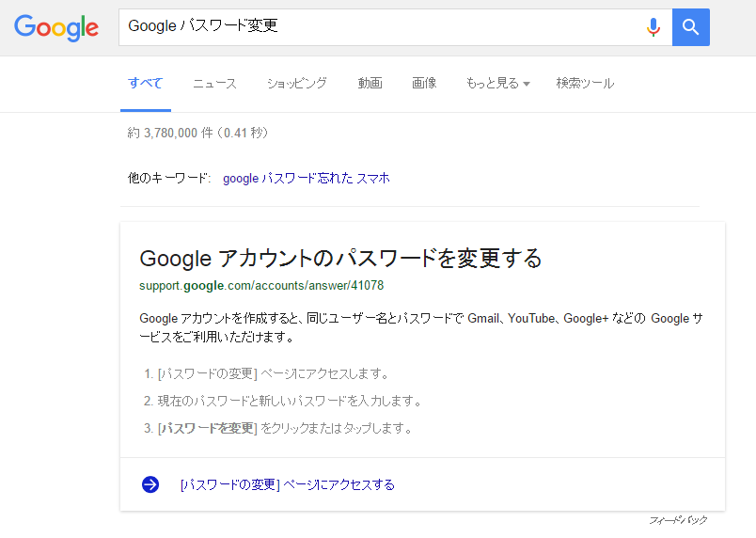
Task: Click the bold パスワードを変更 text in step 3
Action: 208,428
